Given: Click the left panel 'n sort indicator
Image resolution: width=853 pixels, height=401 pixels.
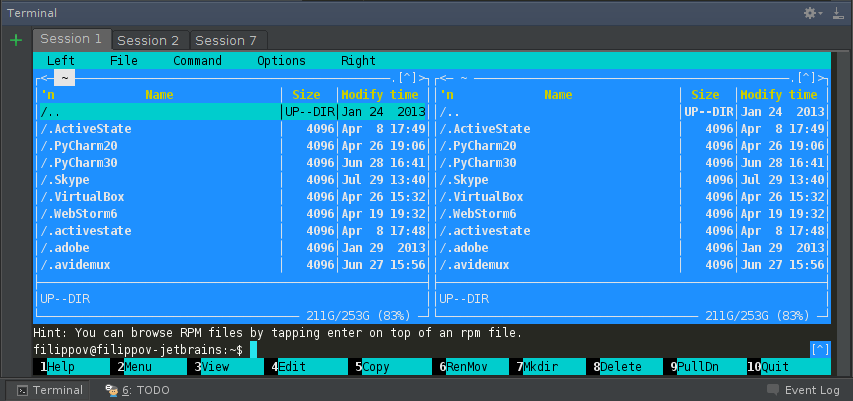Looking at the screenshot, I should click(x=48, y=95).
